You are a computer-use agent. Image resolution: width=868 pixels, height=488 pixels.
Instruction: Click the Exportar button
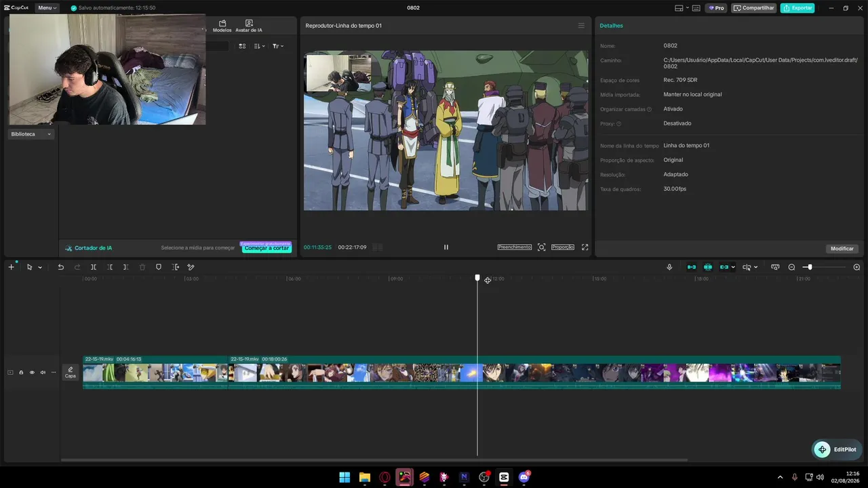click(x=797, y=8)
